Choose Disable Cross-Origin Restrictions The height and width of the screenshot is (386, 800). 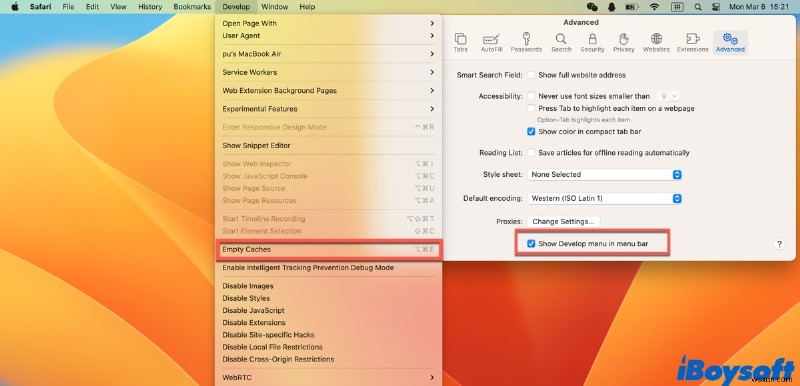[329, 359]
